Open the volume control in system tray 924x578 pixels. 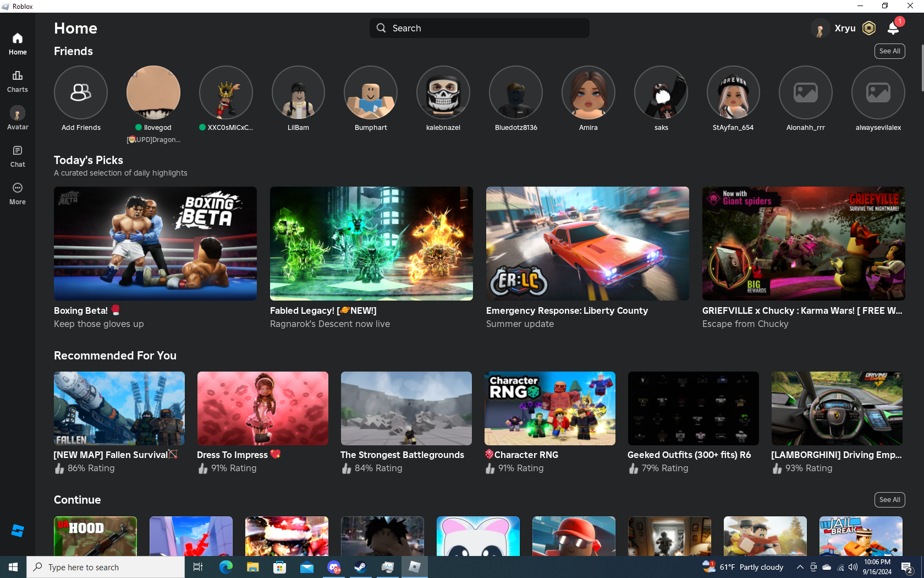[853, 567]
